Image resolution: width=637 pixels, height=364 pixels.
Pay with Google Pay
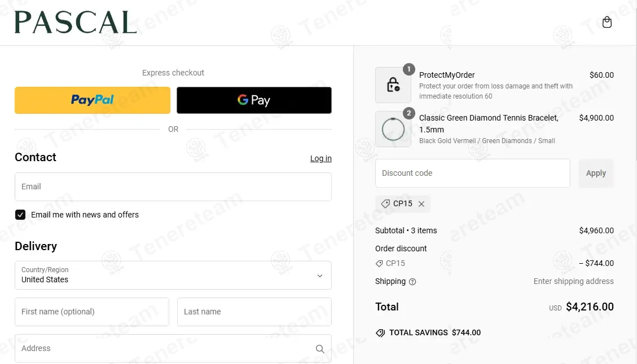(x=254, y=100)
